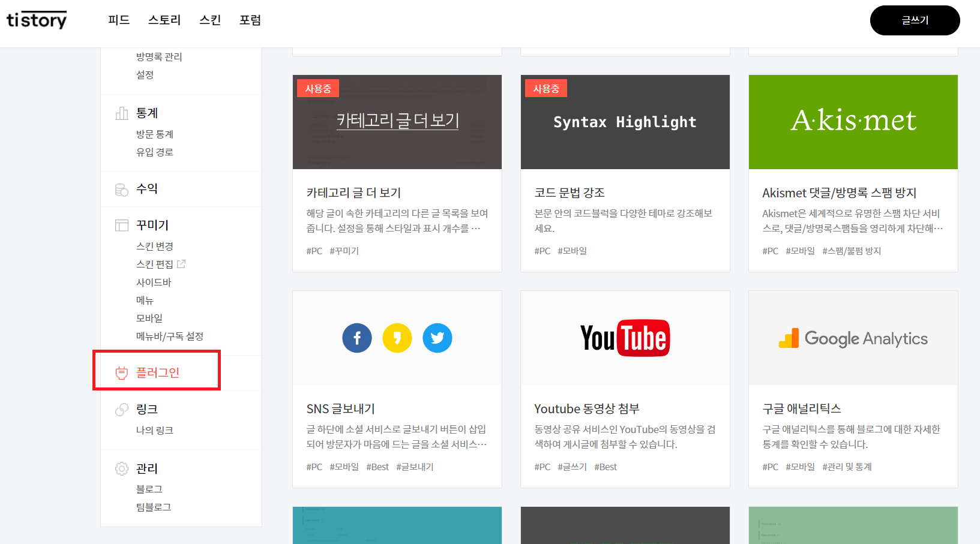Image resolution: width=980 pixels, height=544 pixels.
Task: Click the #스팸/불펌 방지 tag
Action: 852,251
